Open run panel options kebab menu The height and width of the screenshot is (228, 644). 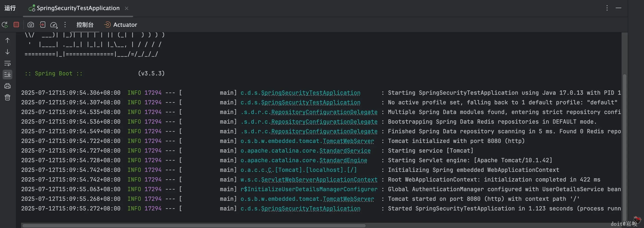pos(607,8)
